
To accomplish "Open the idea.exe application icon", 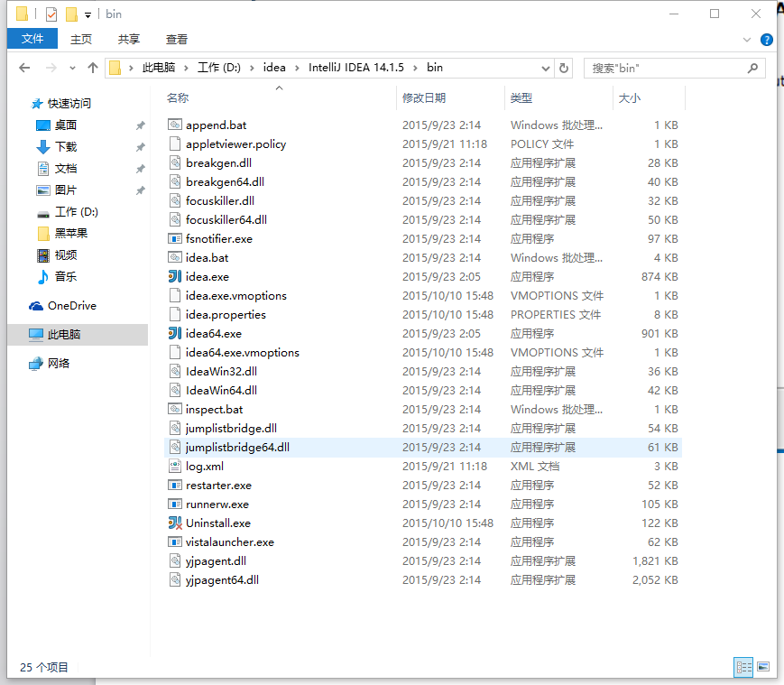I will click(174, 276).
